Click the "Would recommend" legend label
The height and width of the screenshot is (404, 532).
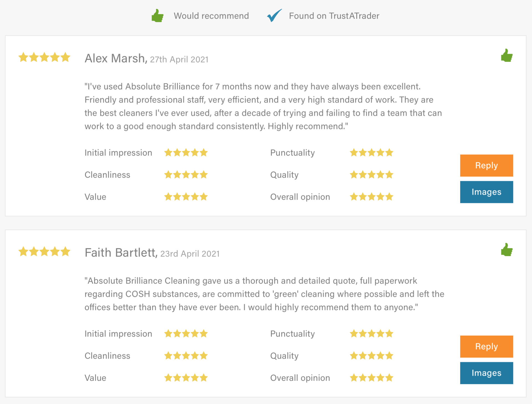click(211, 16)
